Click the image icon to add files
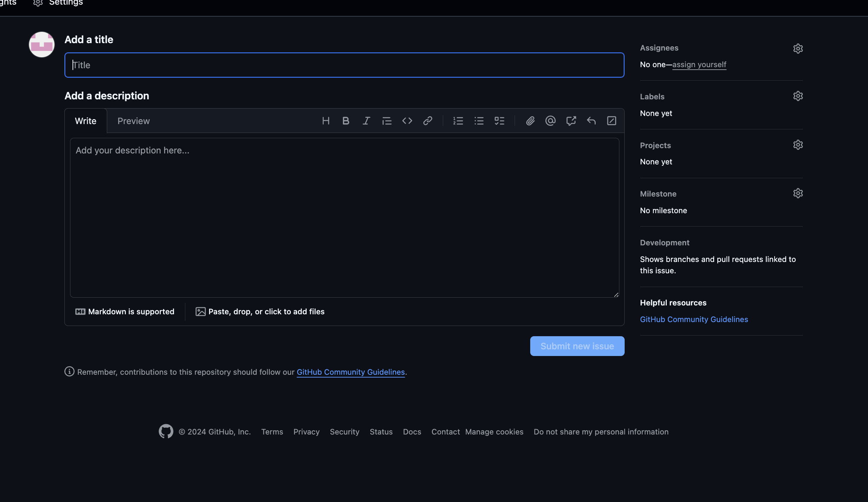This screenshot has width=868, height=502. click(x=201, y=311)
